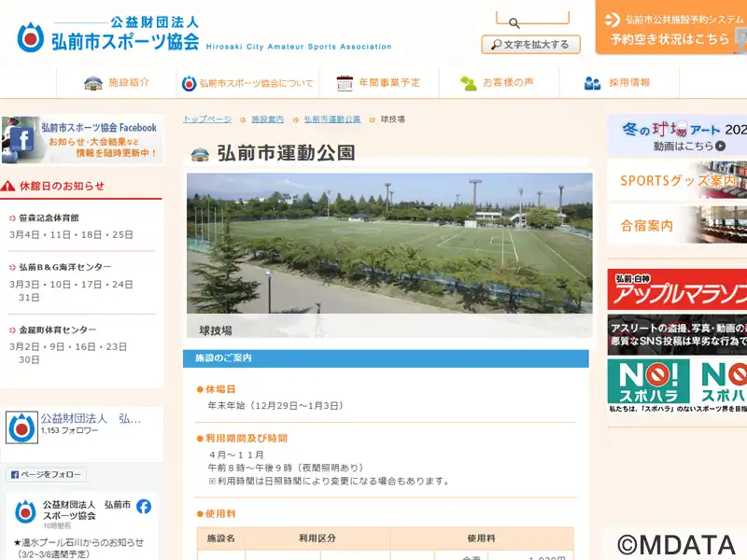Image resolution: width=747 pixels, height=560 pixels.
Task: Go to トップページ breadcrumb link
Action: (207, 119)
